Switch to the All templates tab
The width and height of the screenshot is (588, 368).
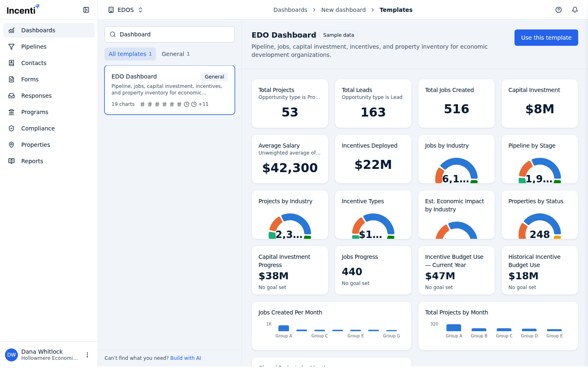click(x=130, y=54)
